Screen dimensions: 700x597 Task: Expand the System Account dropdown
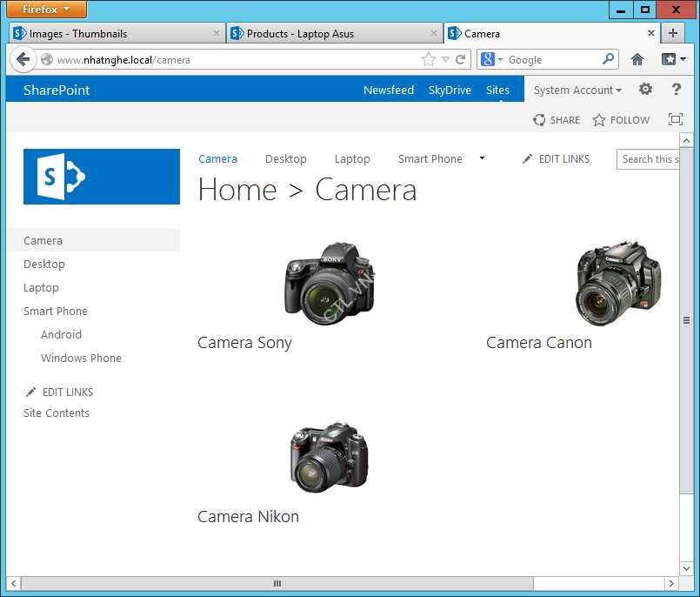577,90
